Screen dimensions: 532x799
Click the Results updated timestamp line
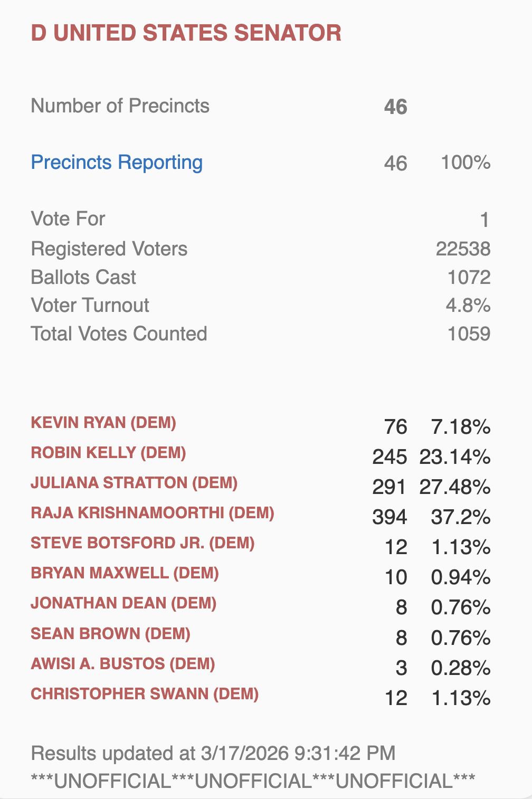pos(213,753)
